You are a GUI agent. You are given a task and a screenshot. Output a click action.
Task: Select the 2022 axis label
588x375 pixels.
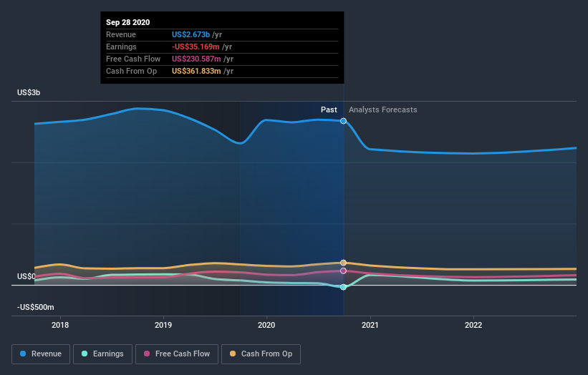(x=473, y=325)
